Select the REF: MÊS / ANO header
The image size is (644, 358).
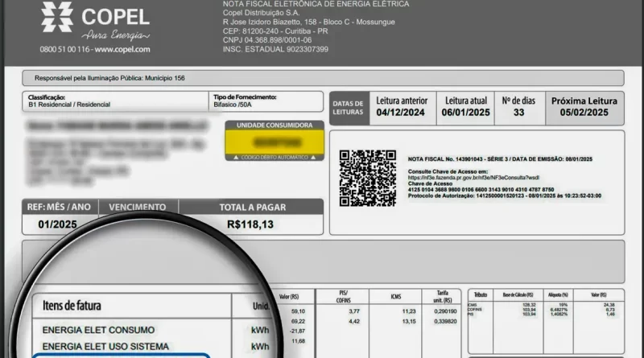click(x=59, y=207)
